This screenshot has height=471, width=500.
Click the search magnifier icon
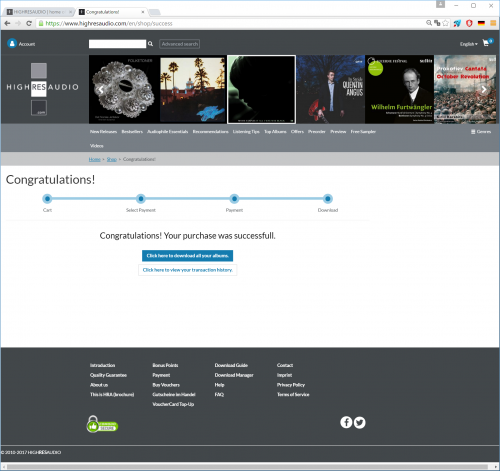(x=150, y=44)
